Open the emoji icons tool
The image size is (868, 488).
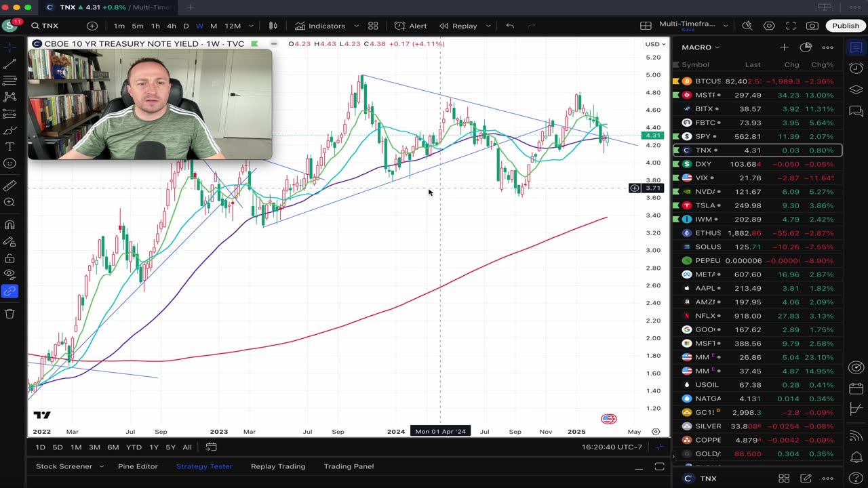click(9, 163)
